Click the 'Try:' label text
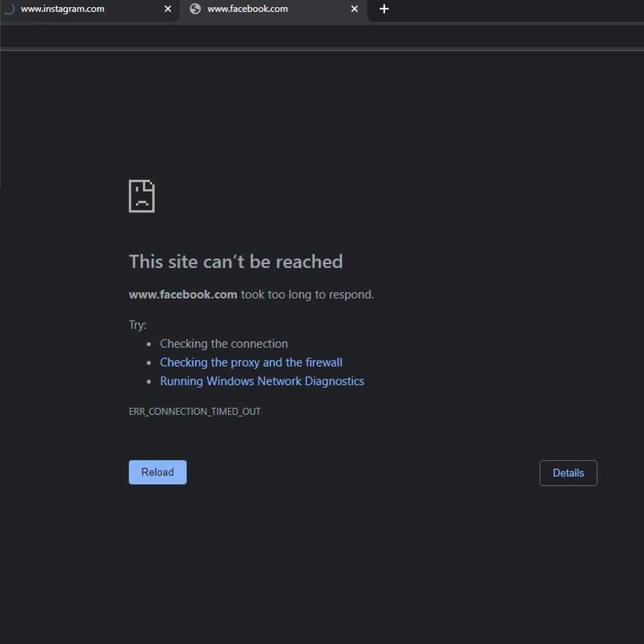The image size is (644, 644). coord(138,325)
